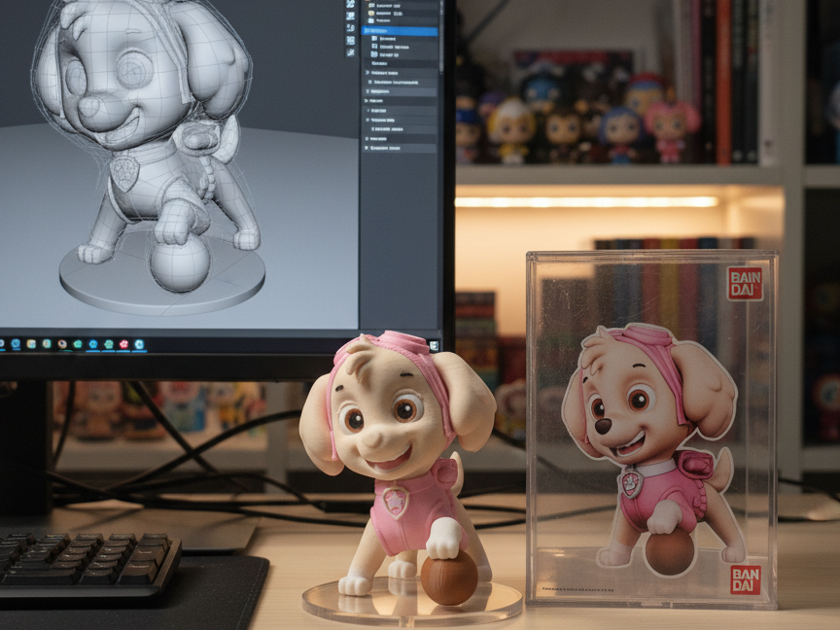Open the red icon in the taskbar

[123, 344]
